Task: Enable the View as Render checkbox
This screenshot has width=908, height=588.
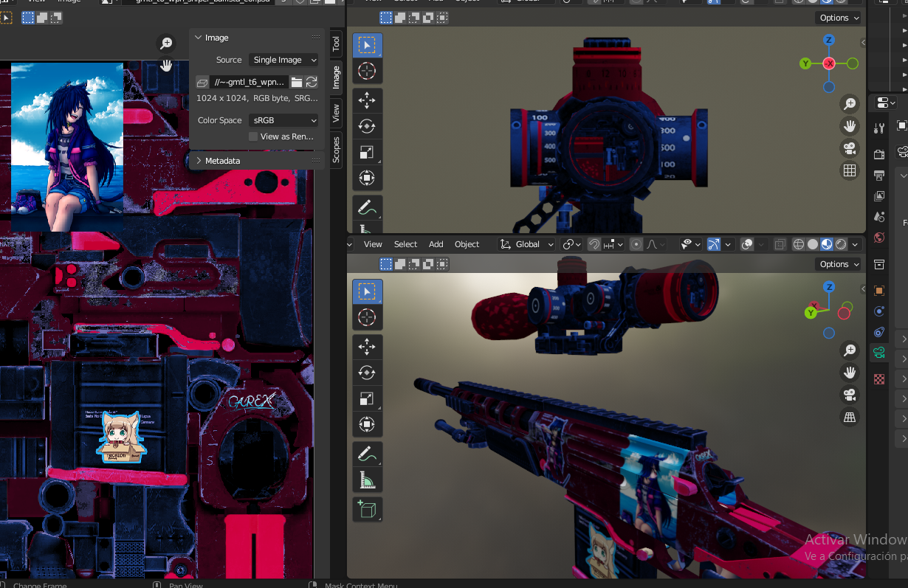Action: [253, 136]
